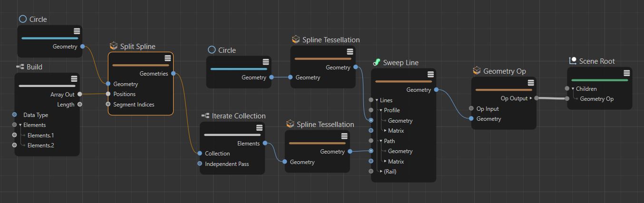The image size is (644, 203).
Task: Click the Sweep Line node title icon
Action: pos(377,62)
